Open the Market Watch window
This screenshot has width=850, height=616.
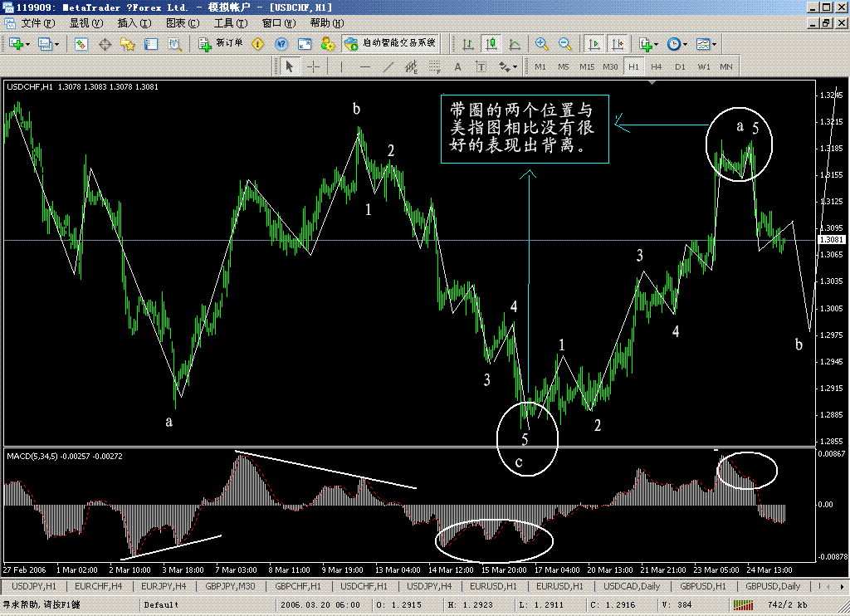click(x=81, y=45)
